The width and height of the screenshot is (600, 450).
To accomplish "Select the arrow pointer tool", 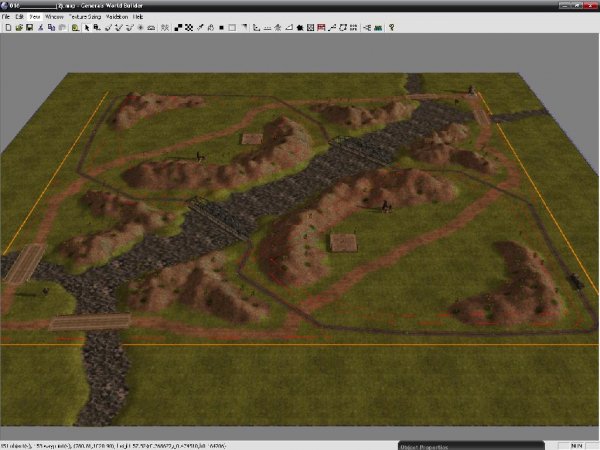I will (88, 27).
